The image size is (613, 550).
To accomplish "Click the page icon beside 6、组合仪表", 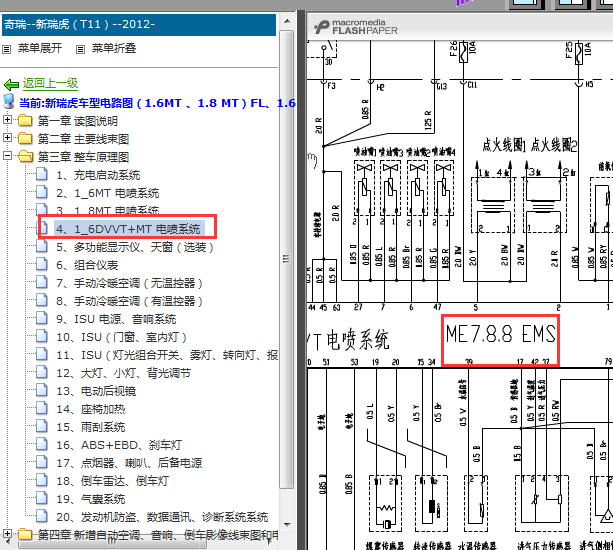I will click(x=42, y=264).
